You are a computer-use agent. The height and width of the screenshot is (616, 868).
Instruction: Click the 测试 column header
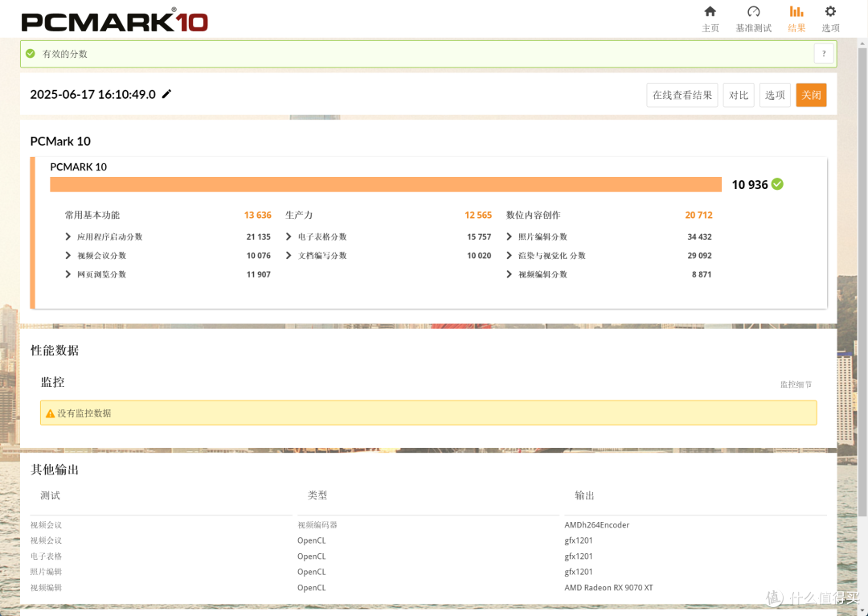click(x=50, y=495)
